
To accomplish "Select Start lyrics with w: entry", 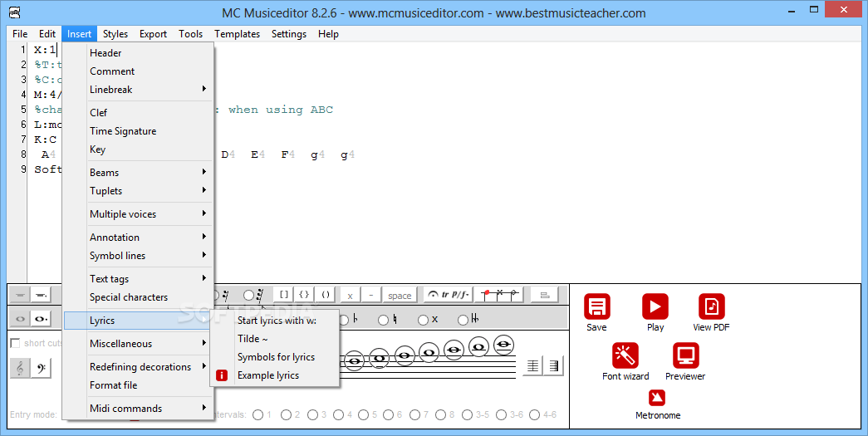I will (x=277, y=321).
